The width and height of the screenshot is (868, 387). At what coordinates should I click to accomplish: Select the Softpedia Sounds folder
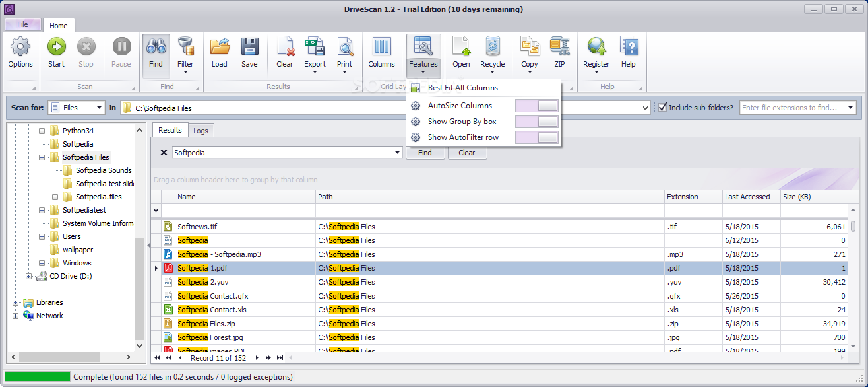click(x=104, y=170)
